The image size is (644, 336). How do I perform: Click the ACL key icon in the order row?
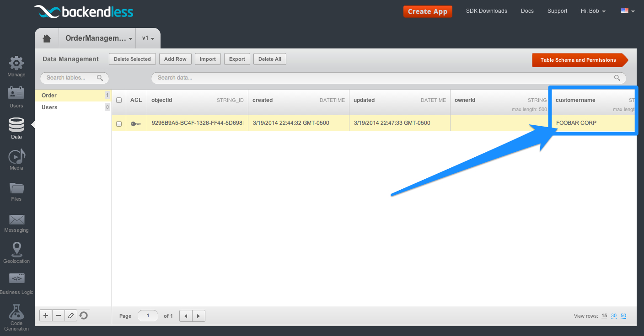click(136, 123)
